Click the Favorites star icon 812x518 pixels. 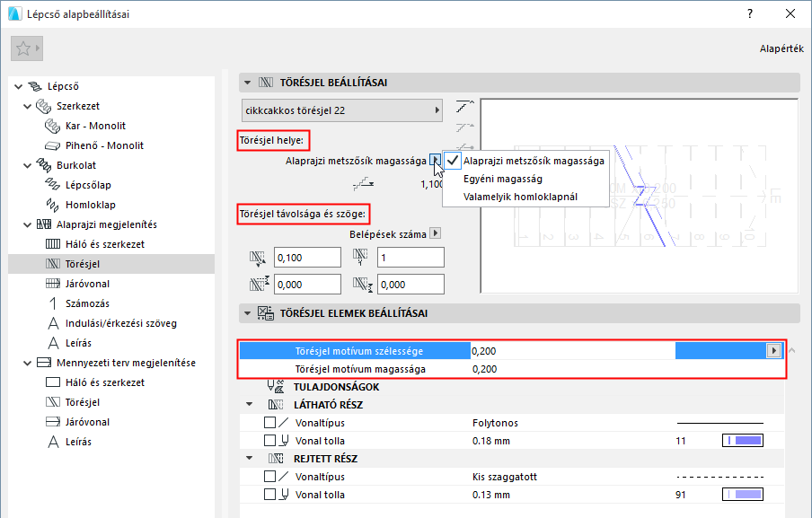click(x=23, y=48)
